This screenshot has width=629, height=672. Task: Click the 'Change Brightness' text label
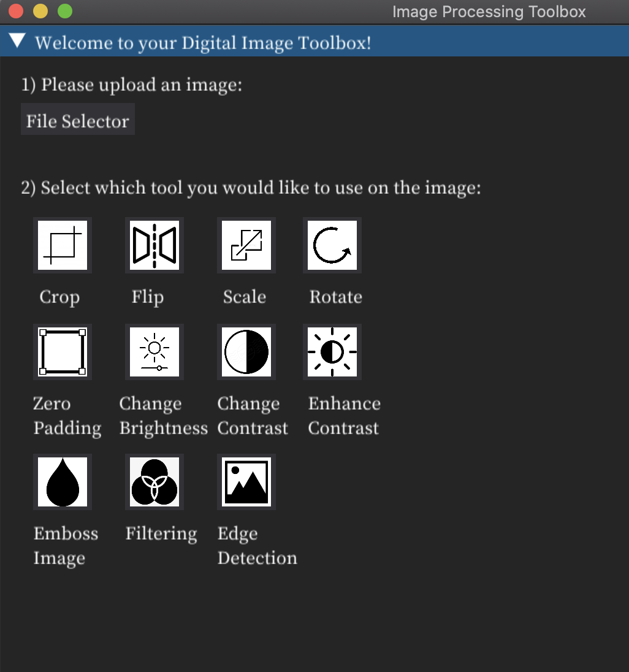(x=163, y=416)
